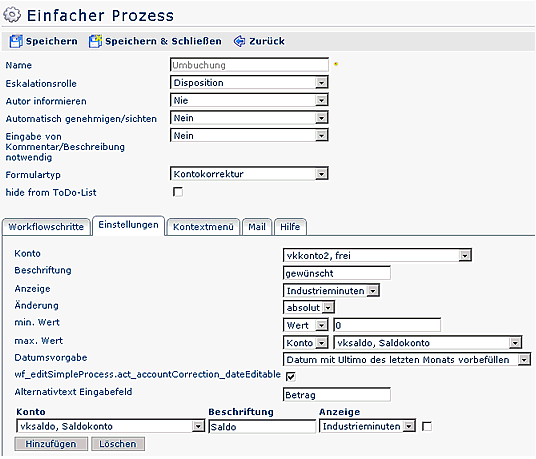The image size is (536, 459).
Task: Open the Konto dropdown vkkonto2, frei
Action: 377,255
